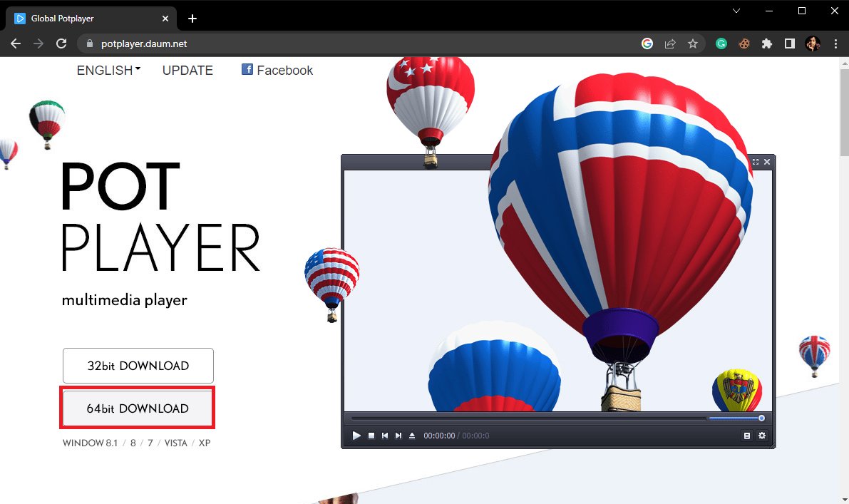This screenshot has height=504, width=849.
Task: Click previous track in player mockup
Action: coord(385,436)
